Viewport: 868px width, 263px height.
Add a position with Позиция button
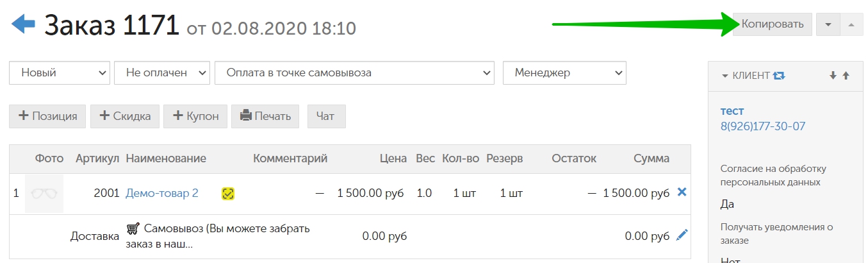pyautogui.click(x=47, y=116)
